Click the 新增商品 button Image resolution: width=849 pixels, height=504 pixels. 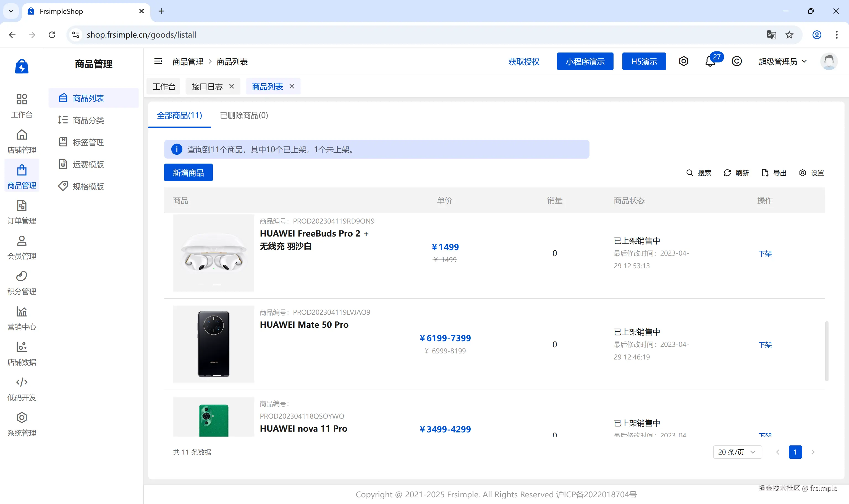[188, 172]
